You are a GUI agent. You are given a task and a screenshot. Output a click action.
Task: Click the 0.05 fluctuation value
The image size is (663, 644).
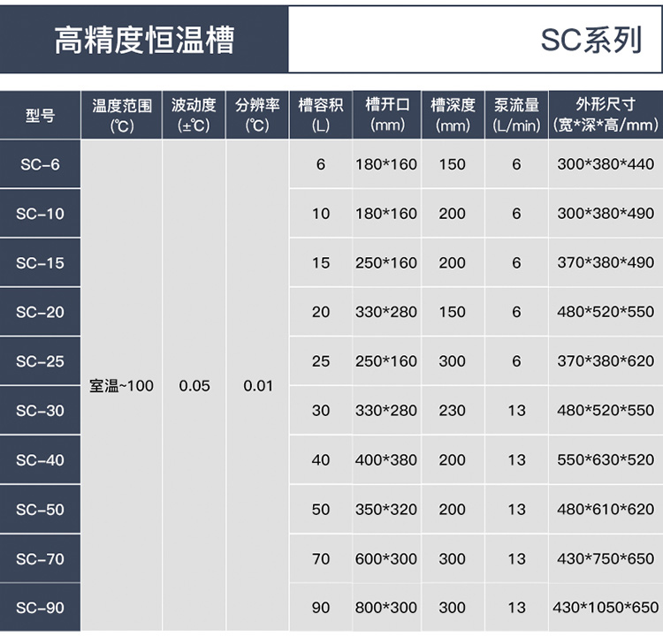click(194, 386)
